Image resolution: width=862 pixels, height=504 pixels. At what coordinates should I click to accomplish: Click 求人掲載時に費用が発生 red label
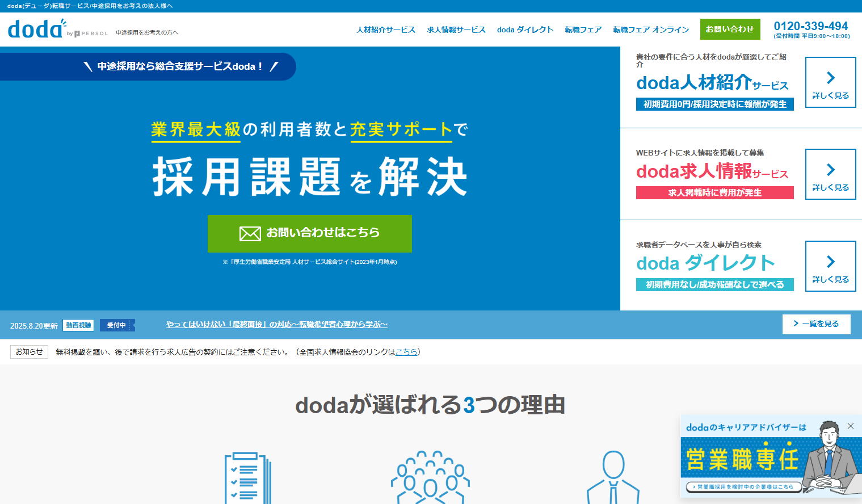(x=715, y=193)
